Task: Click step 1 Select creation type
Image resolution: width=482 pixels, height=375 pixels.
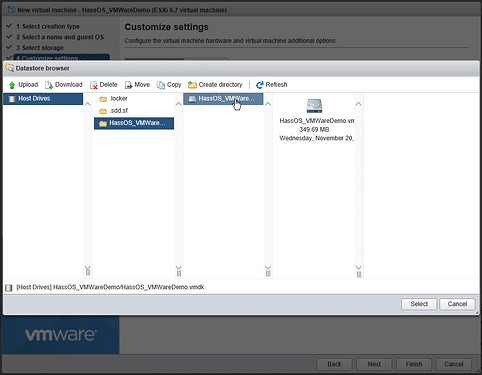Action: coord(48,26)
